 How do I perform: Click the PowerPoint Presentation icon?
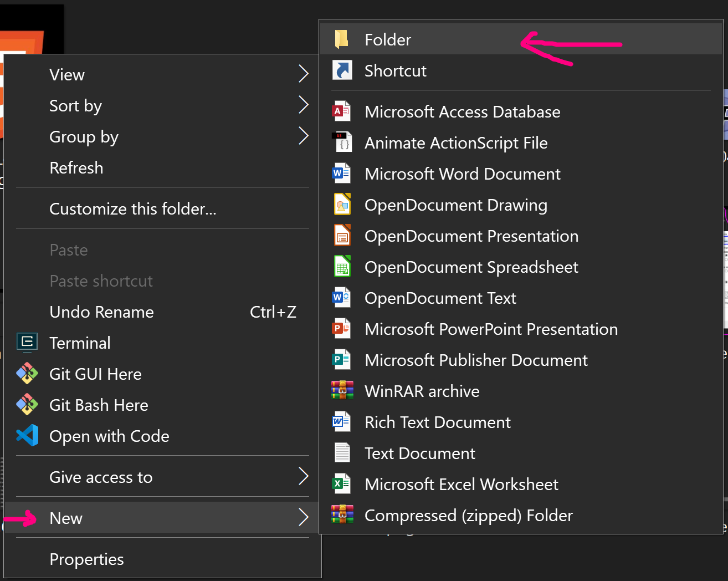pyautogui.click(x=342, y=329)
